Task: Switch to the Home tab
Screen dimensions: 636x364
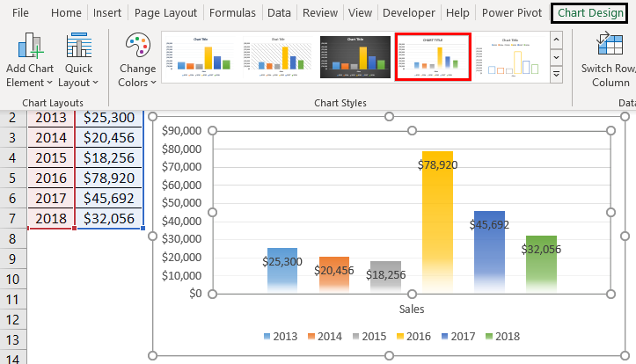Action: [66, 13]
